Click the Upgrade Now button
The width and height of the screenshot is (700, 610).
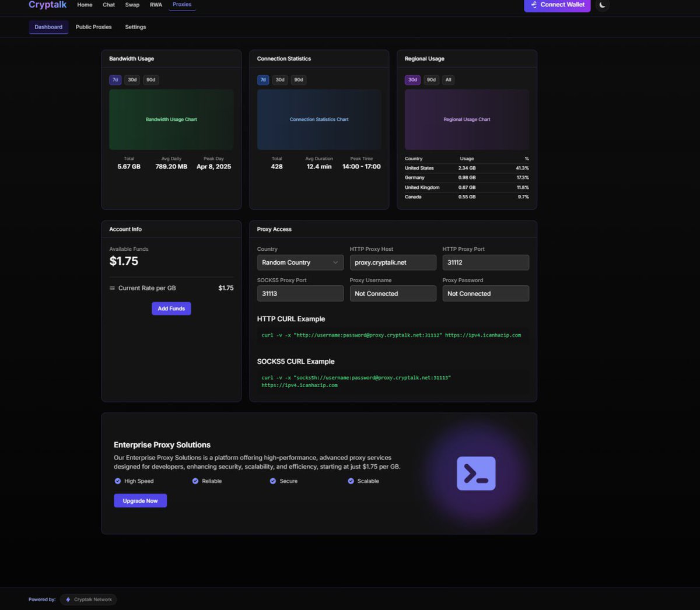(x=140, y=501)
